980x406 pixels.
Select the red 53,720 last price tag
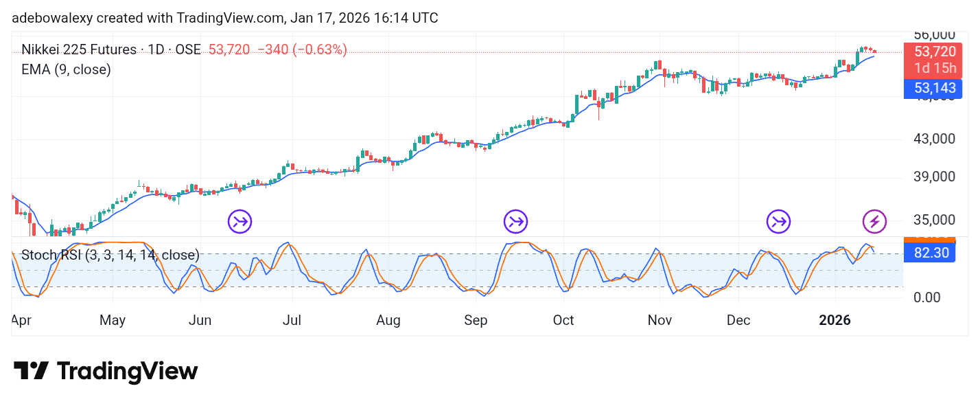coord(934,52)
